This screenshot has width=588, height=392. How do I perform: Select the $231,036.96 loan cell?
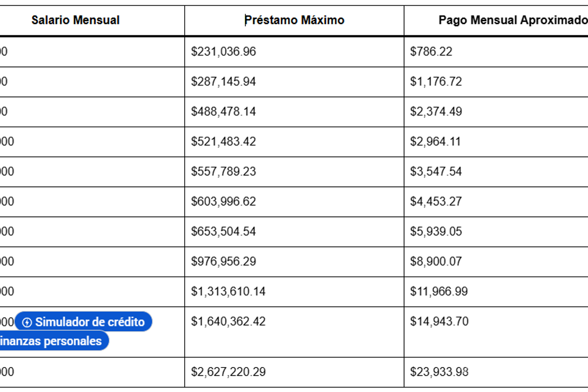click(x=223, y=51)
